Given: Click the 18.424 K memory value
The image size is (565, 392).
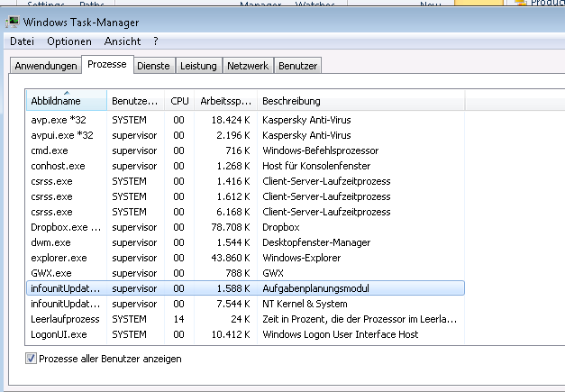Looking at the screenshot, I should (x=231, y=120).
